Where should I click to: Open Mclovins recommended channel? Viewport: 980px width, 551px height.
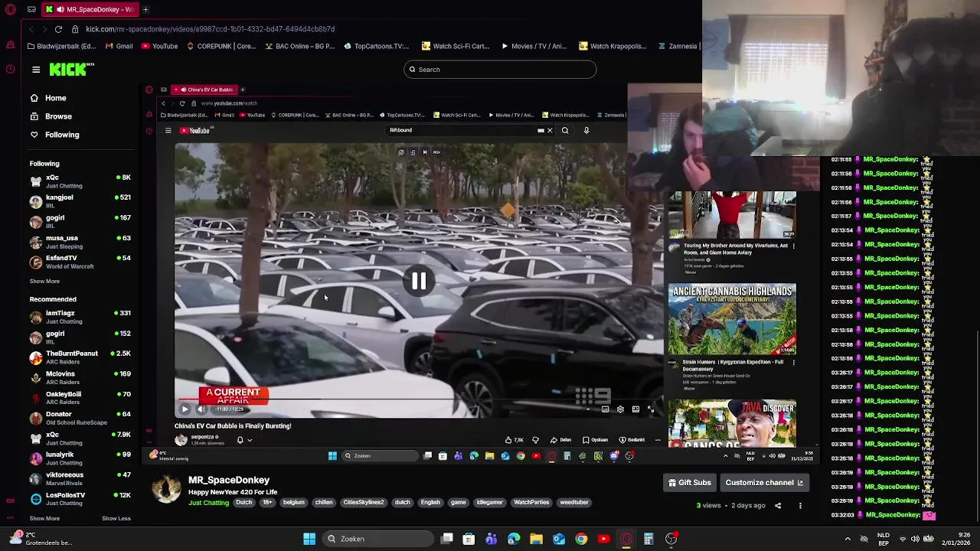point(80,377)
